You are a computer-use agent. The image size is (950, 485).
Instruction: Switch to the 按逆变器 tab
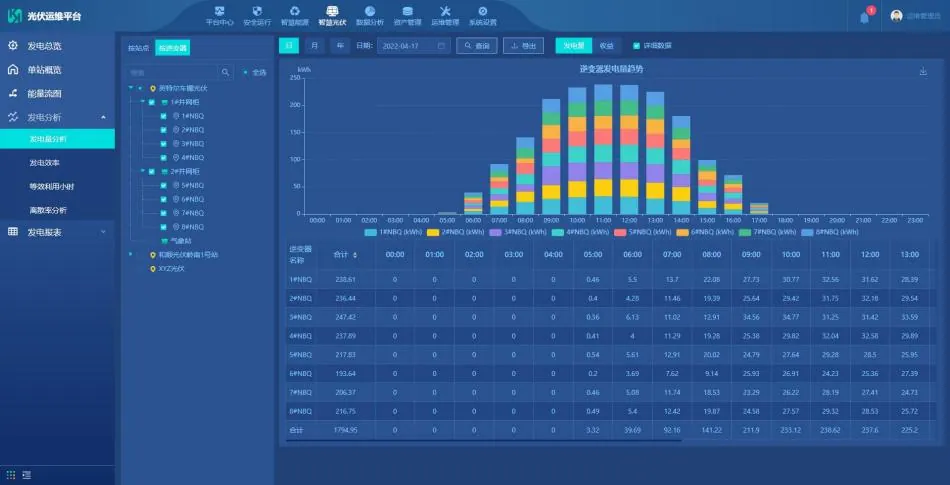173,48
